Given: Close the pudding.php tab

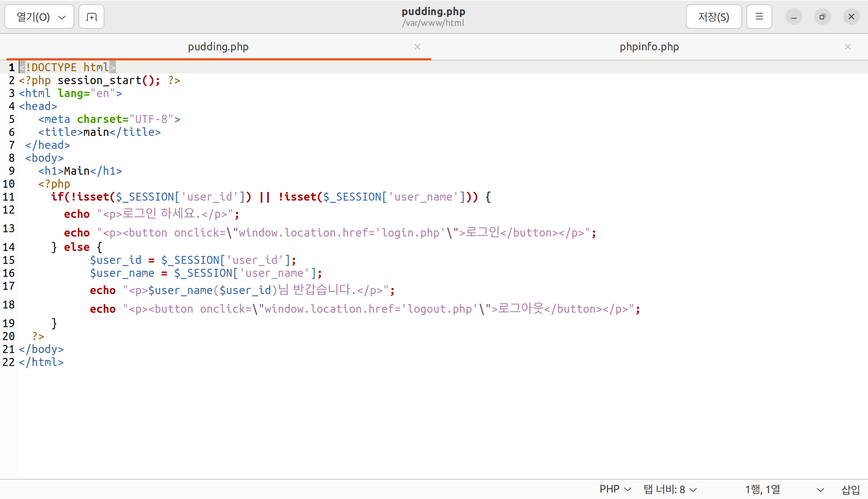Looking at the screenshot, I should click(417, 47).
